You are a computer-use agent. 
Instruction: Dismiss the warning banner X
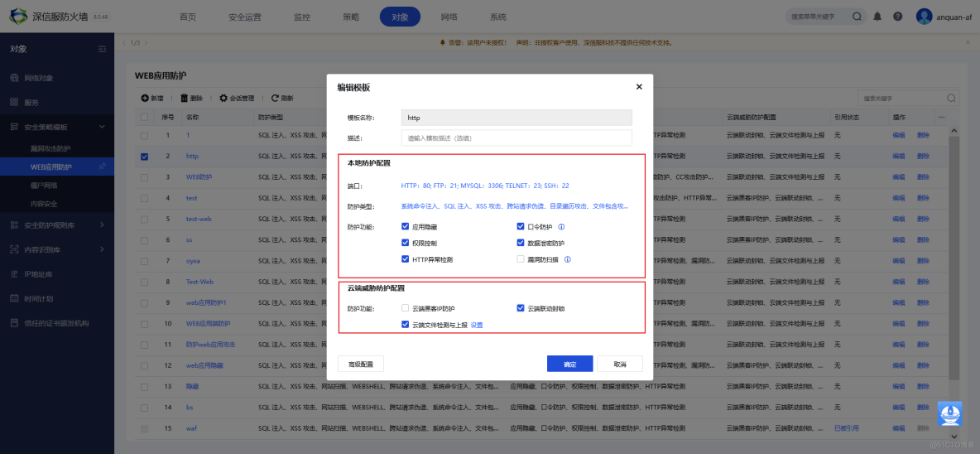tap(968, 42)
